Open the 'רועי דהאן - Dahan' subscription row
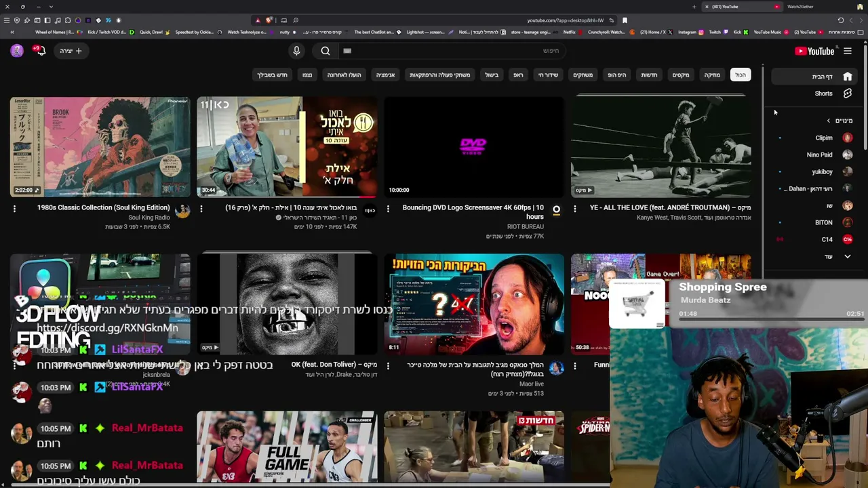Screen dimensions: 868x488 point(814,188)
